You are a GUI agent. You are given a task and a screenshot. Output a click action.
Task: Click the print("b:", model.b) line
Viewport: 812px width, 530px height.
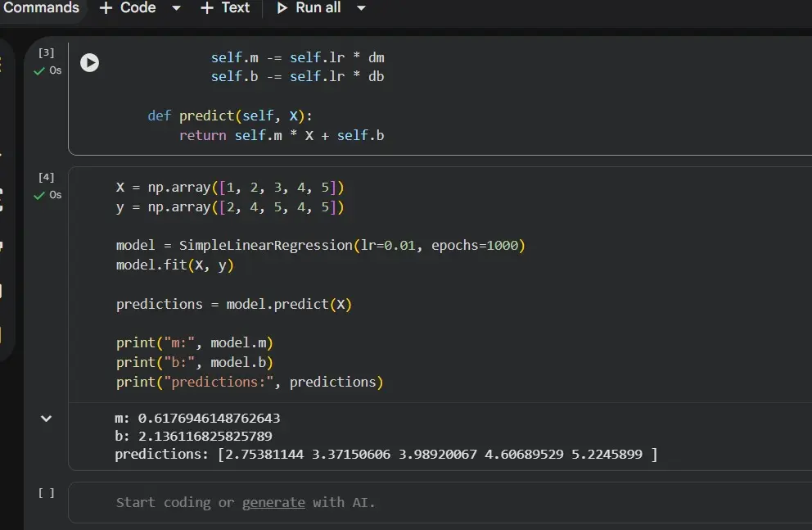pos(195,363)
